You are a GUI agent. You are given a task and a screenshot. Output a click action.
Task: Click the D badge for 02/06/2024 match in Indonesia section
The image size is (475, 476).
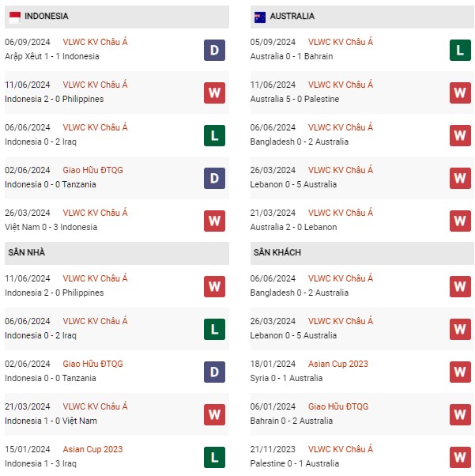[214, 178]
